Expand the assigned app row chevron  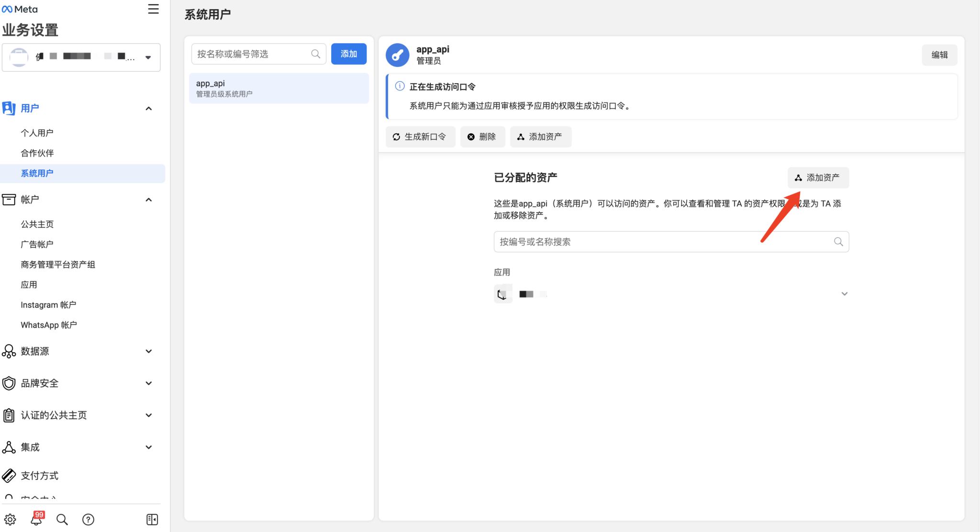coord(844,294)
